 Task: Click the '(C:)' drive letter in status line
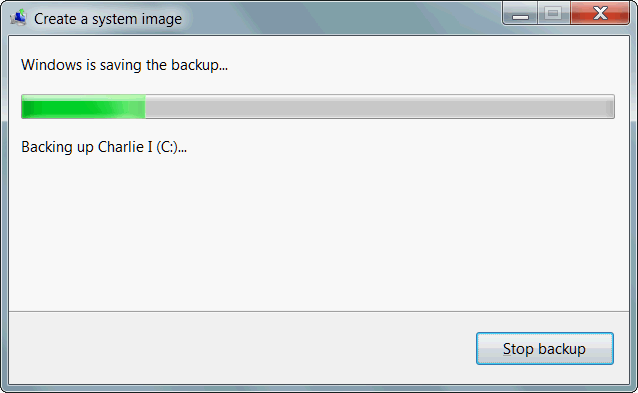pos(167,147)
